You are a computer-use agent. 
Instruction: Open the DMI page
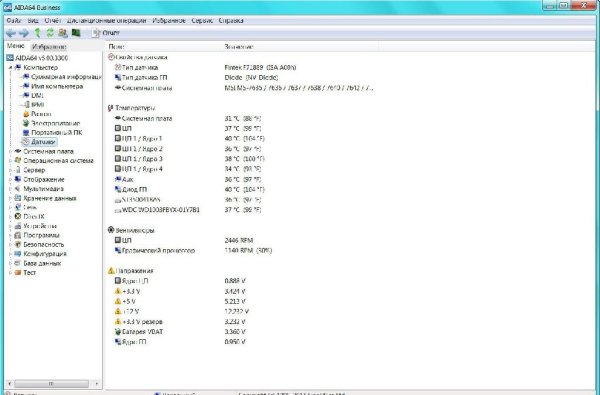pos(33,95)
